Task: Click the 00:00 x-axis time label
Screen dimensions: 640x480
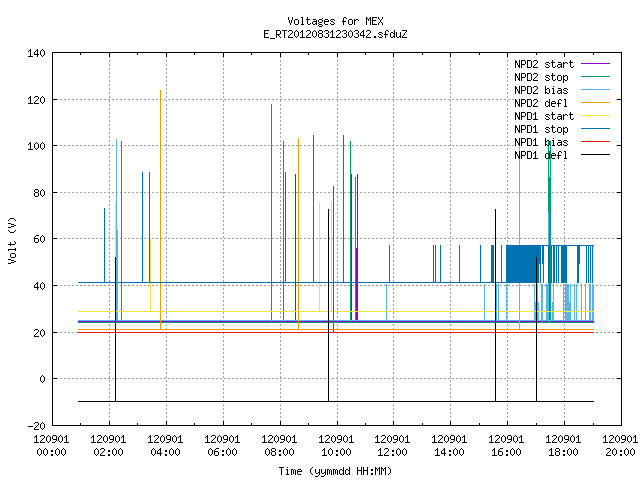Action: point(51,452)
